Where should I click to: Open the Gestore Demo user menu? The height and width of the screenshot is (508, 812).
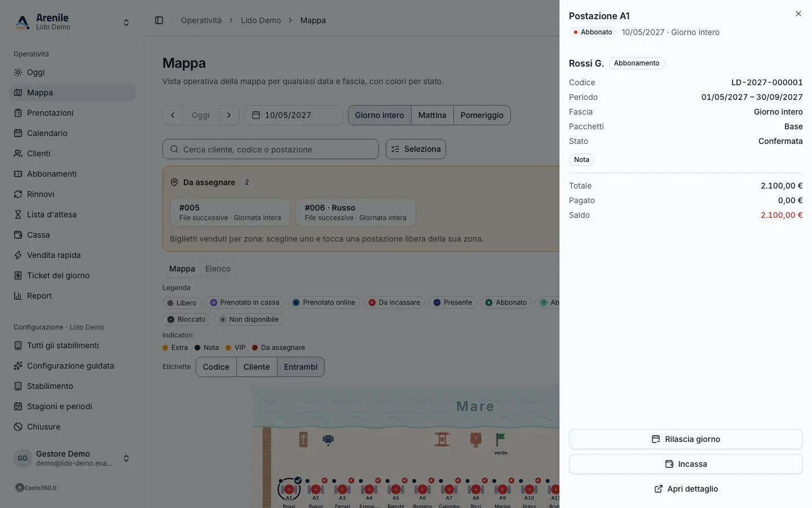coord(73,458)
